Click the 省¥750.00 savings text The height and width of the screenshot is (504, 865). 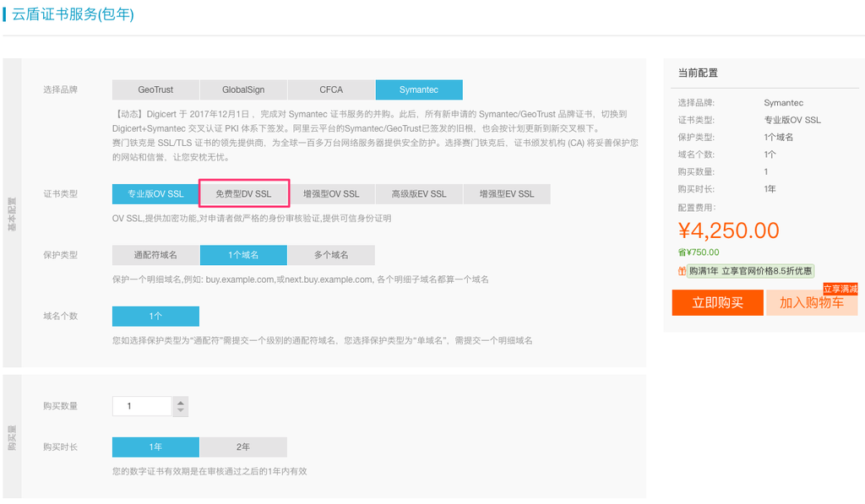(x=699, y=252)
